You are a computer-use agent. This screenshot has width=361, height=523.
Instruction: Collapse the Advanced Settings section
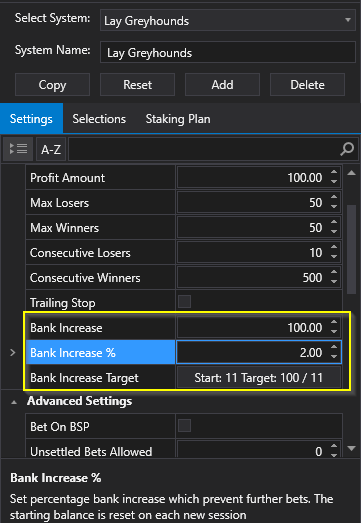(x=14, y=402)
